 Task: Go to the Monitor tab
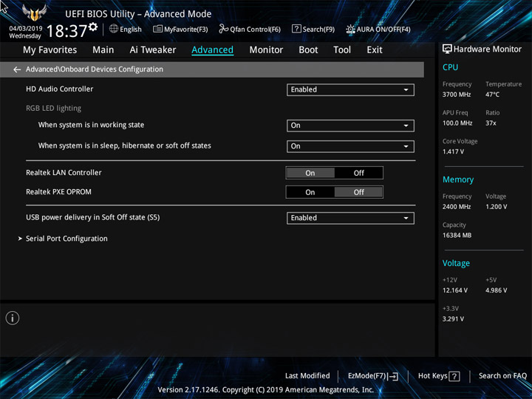[266, 50]
